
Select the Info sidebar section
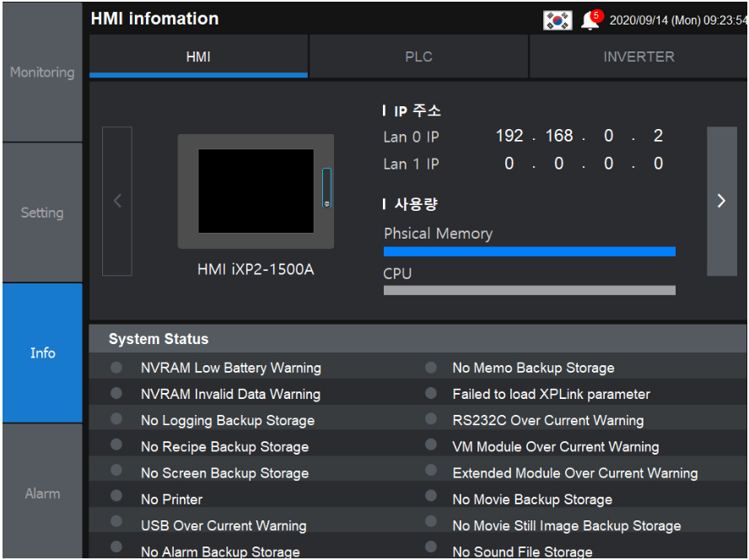pyautogui.click(x=42, y=353)
